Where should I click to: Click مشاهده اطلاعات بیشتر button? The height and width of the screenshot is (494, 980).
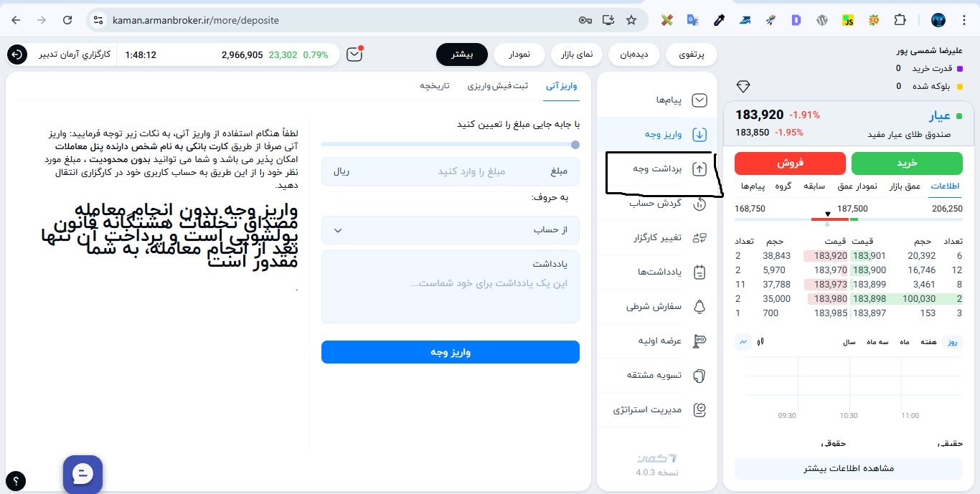[849, 469]
